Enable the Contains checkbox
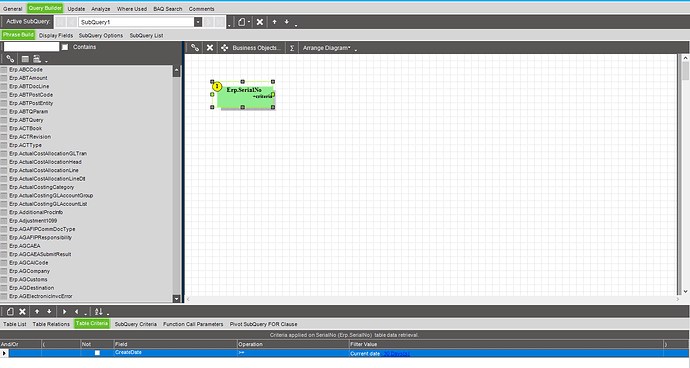Screen dimensions: 690x368 (65, 47)
